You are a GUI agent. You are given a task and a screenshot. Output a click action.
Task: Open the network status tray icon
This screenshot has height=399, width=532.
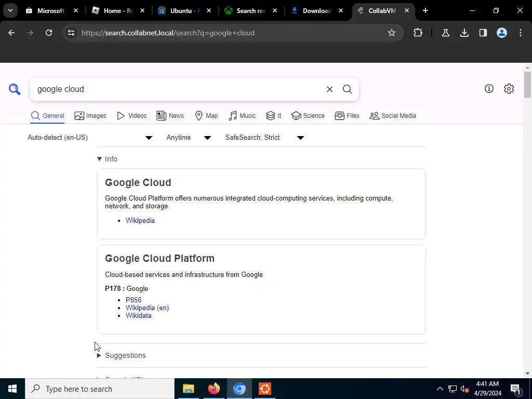coord(453,389)
